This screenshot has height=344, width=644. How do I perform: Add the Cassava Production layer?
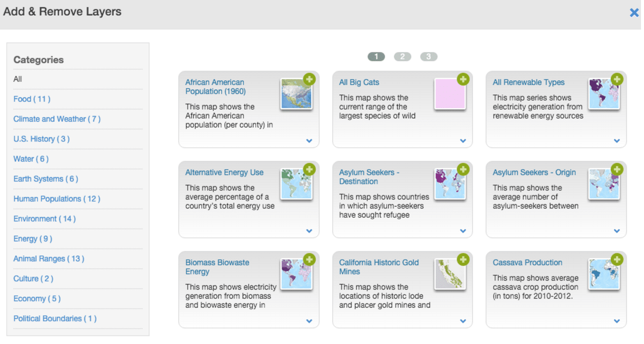click(617, 259)
